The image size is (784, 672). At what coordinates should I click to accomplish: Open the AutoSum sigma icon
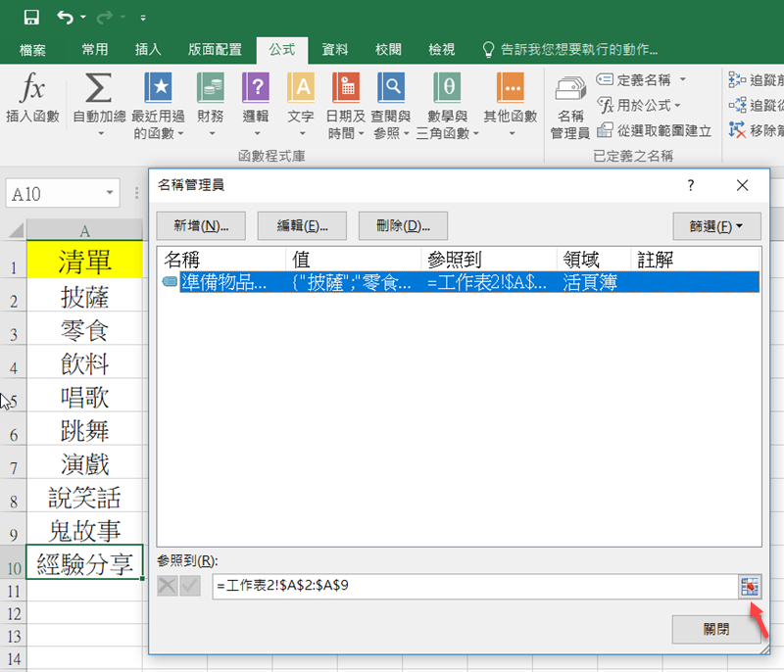[x=98, y=90]
